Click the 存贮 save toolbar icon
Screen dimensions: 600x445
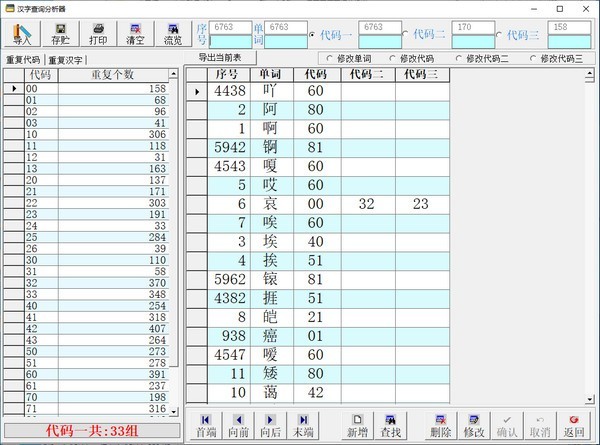pyautogui.click(x=60, y=34)
